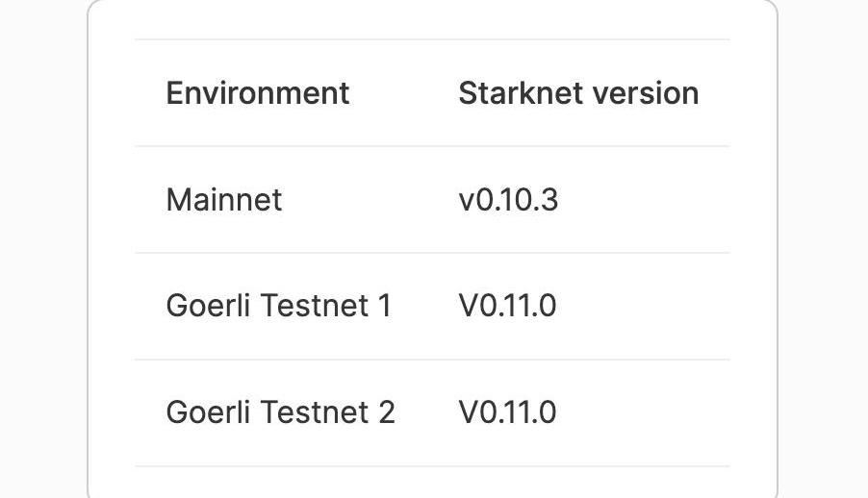Click the Environment column header
Screen dimensions: 868x498
point(257,93)
